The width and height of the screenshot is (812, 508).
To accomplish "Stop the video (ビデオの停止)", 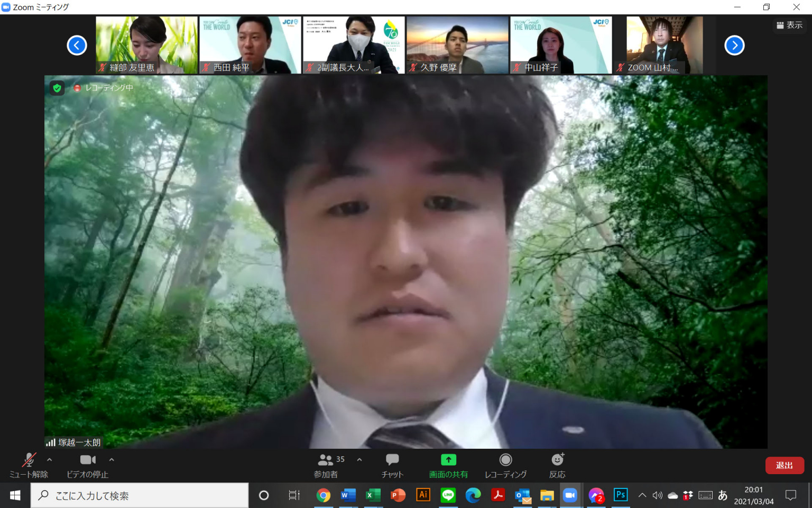I will click(x=88, y=465).
